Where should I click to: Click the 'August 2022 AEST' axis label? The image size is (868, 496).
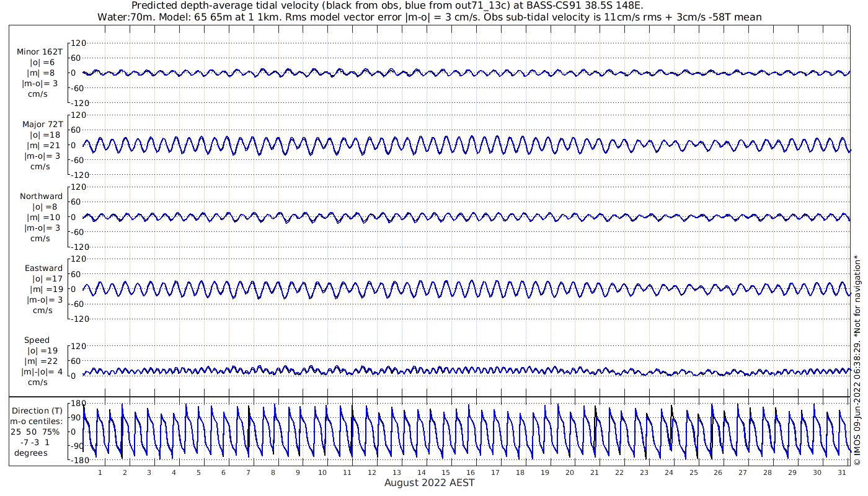pyautogui.click(x=430, y=483)
